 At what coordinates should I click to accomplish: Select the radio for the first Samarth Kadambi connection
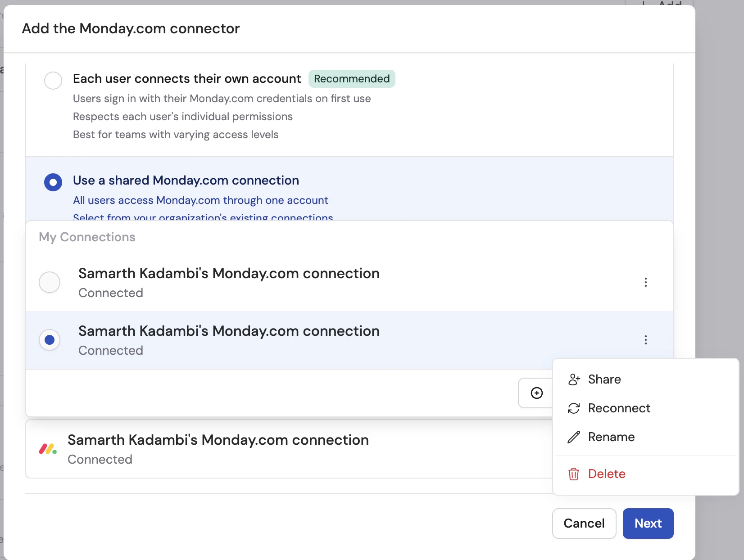tap(50, 282)
